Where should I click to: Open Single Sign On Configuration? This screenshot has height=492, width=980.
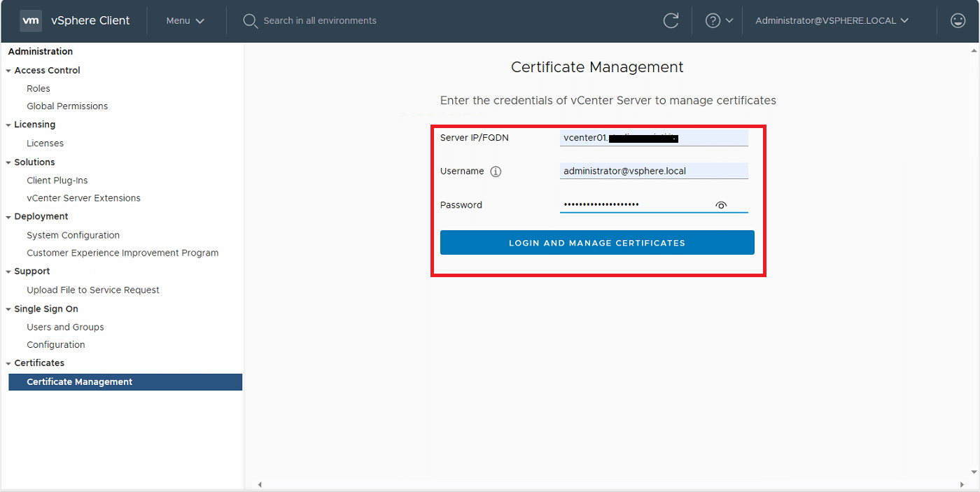(56, 344)
